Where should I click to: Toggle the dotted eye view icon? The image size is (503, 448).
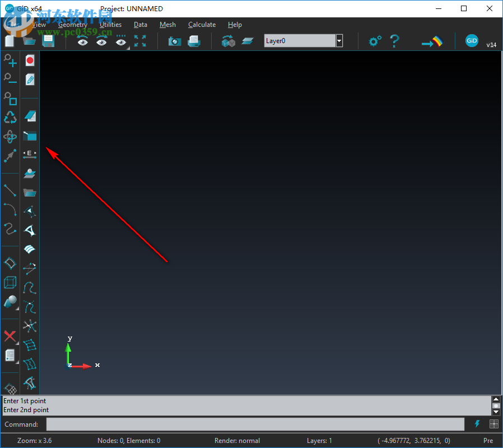pyautogui.click(x=121, y=41)
